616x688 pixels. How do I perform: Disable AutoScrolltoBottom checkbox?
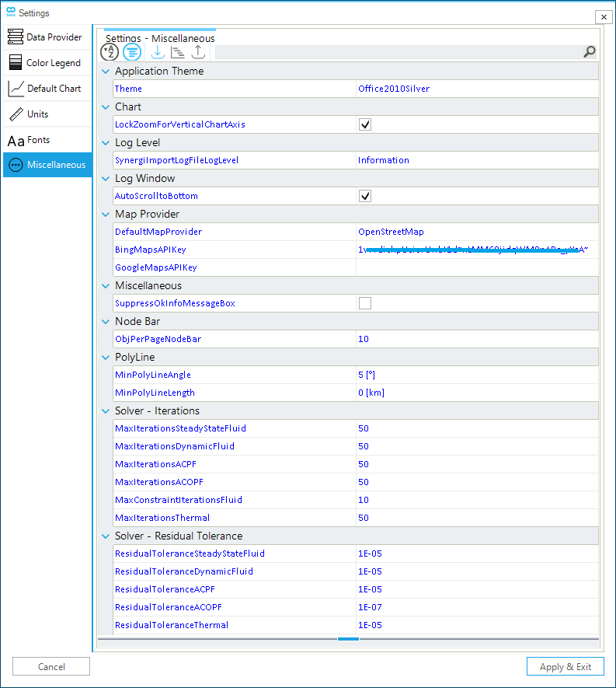[x=365, y=196]
